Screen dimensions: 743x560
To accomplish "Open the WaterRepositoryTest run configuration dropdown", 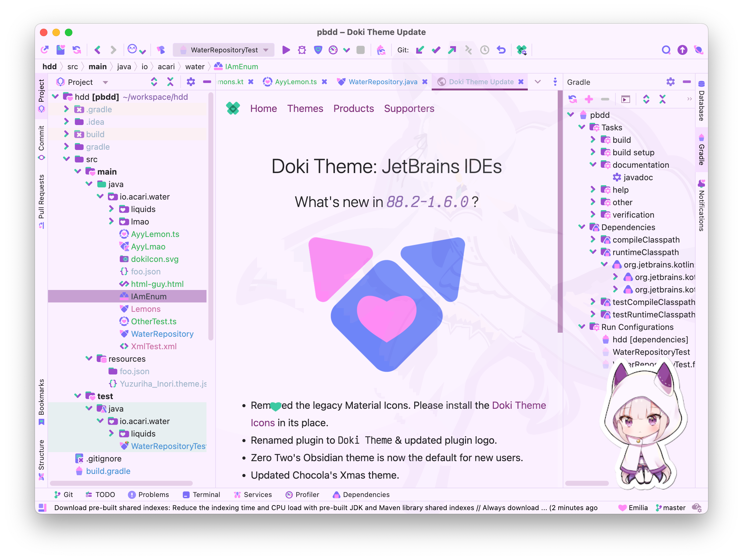I will [x=224, y=50].
